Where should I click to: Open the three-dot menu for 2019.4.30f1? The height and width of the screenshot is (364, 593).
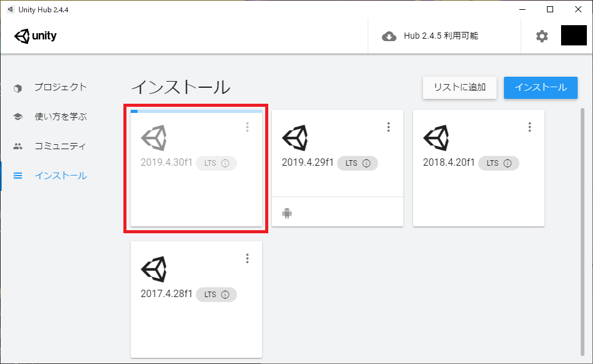tap(247, 127)
